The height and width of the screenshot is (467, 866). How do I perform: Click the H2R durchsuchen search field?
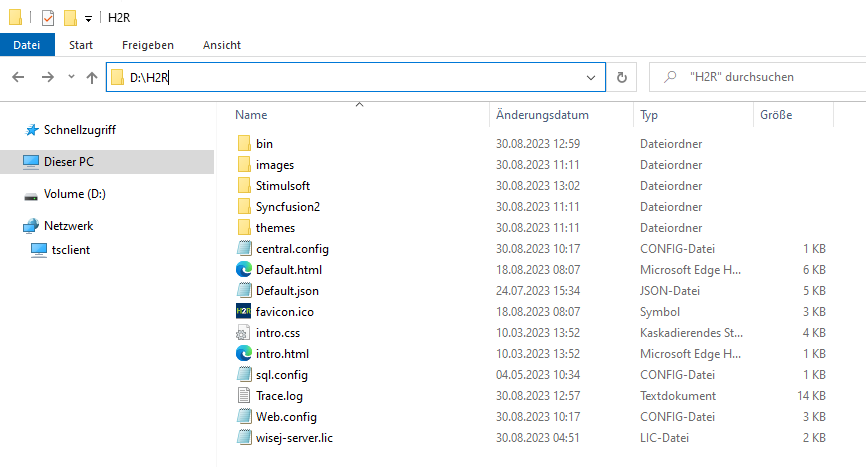click(760, 78)
